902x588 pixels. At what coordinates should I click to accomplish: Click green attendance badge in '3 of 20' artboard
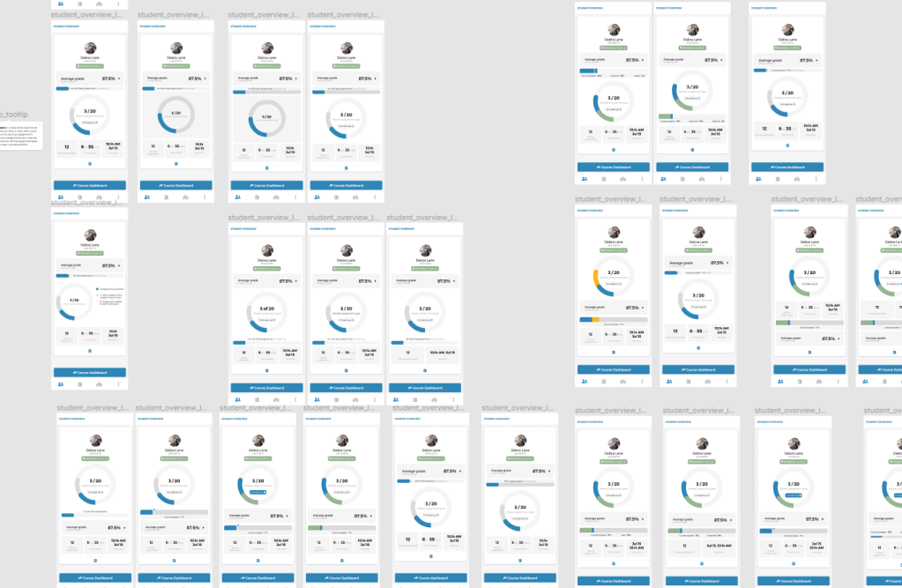267,268
